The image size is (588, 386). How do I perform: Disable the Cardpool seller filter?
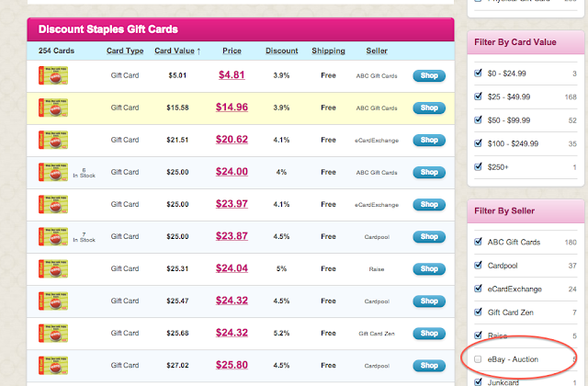(478, 266)
